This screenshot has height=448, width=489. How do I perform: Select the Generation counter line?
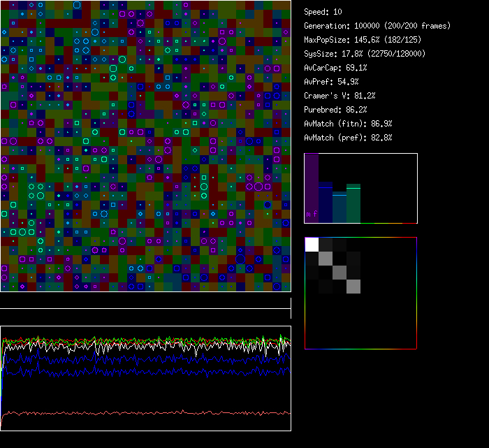pyautogui.click(x=377, y=26)
